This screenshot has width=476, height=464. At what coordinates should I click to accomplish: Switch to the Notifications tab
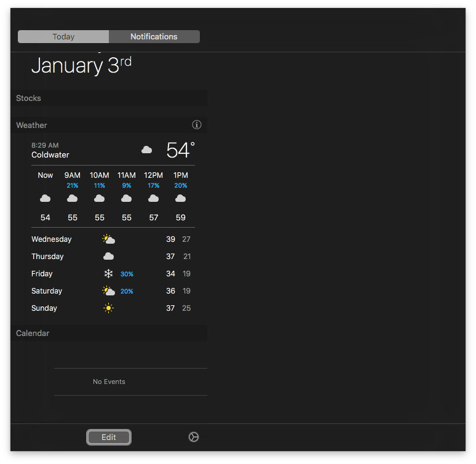point(154,37)
